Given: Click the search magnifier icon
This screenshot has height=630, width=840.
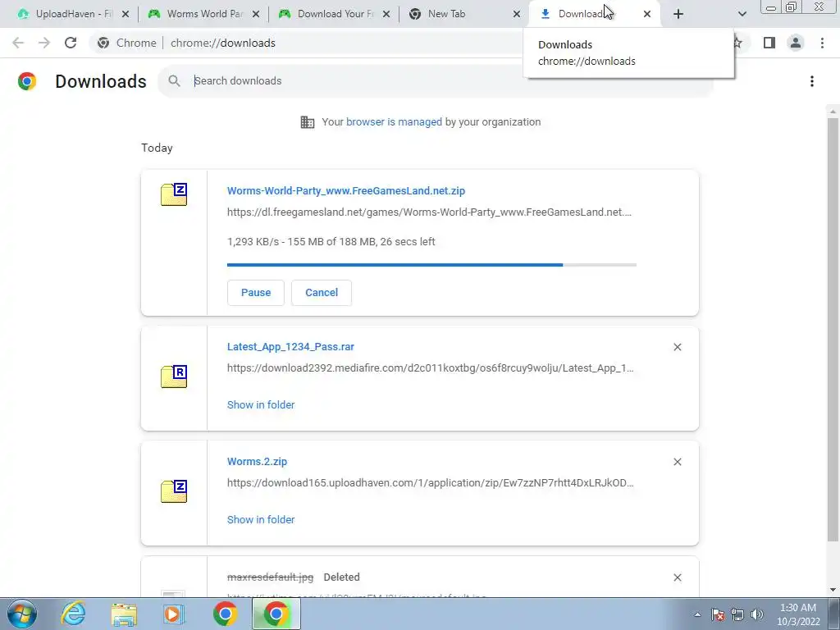Looking at the screenshot, I should pyautogui.click(x=174, y=81).
